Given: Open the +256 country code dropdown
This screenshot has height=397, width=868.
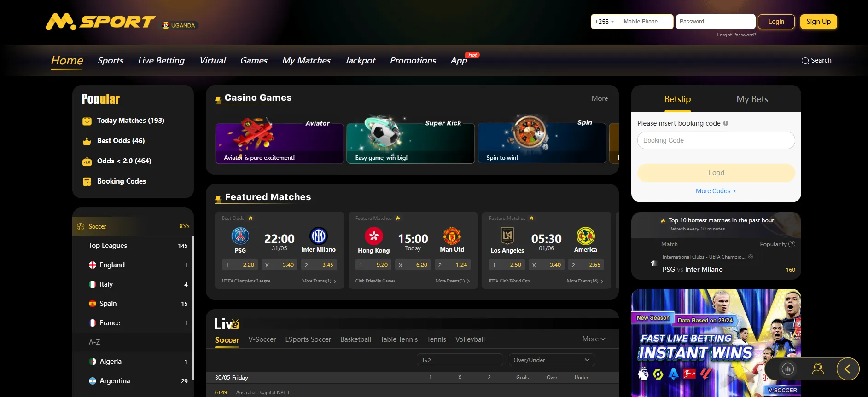Looking at the screenshot, I should point(605,22).
